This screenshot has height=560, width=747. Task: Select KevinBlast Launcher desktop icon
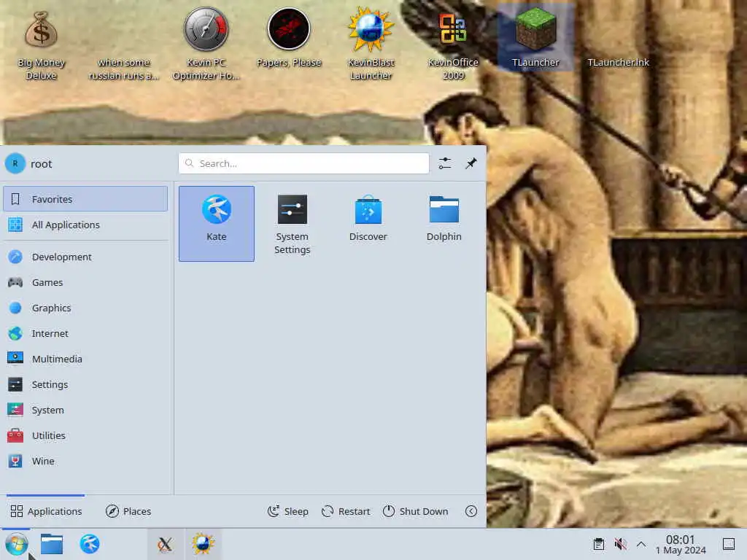coord(371,44)
